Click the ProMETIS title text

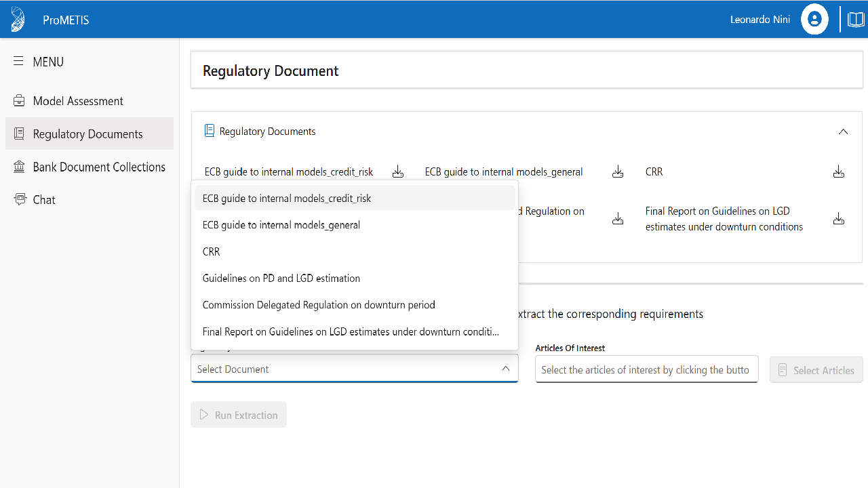coord(66,20)
